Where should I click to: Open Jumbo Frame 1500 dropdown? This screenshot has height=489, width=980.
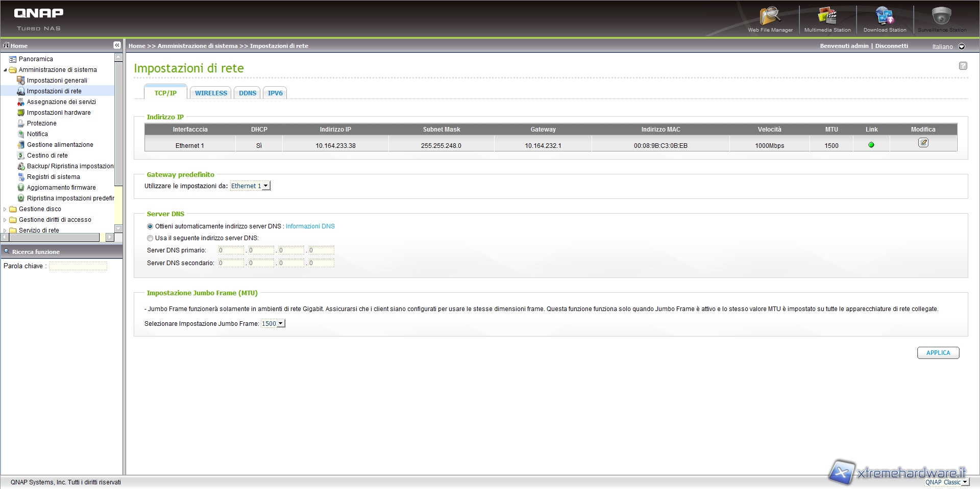[273, 324]
